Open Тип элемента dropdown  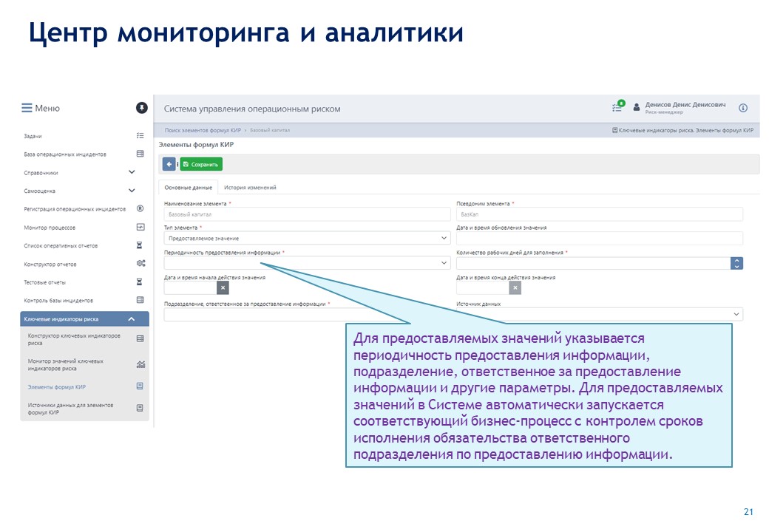click(x=307, y=238)
